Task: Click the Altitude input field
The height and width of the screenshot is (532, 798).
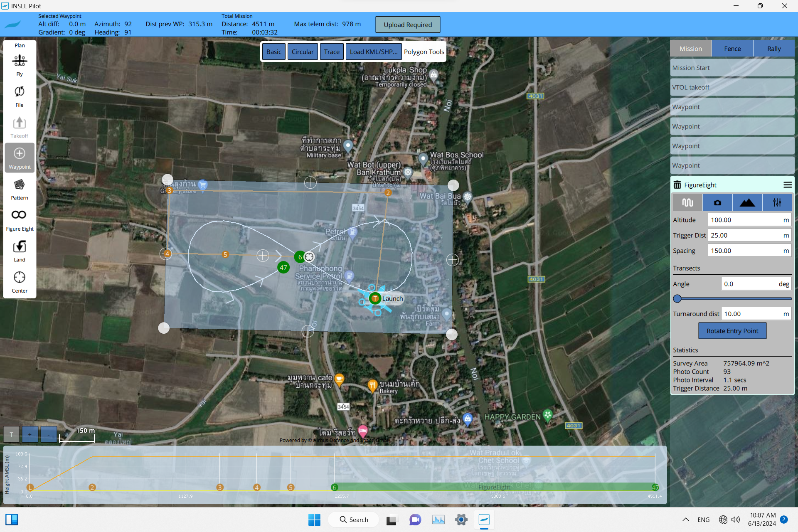Action: pos(749,220)
